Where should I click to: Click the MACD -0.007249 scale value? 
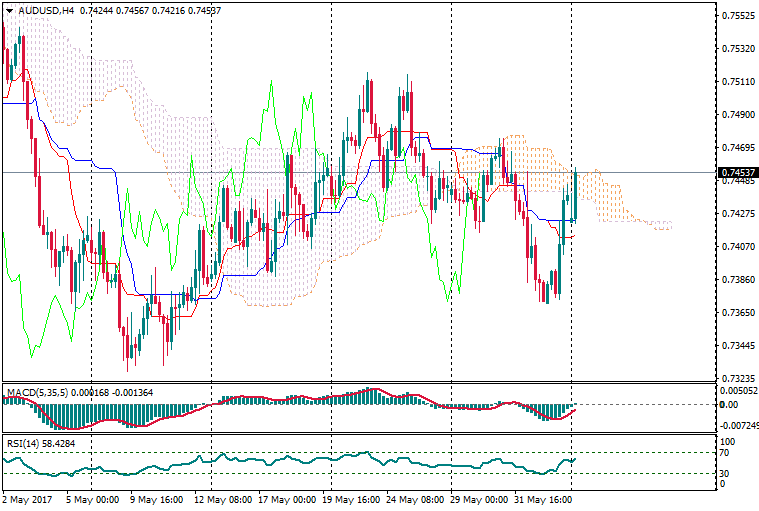pyautogui.click(x=741, y=425)
